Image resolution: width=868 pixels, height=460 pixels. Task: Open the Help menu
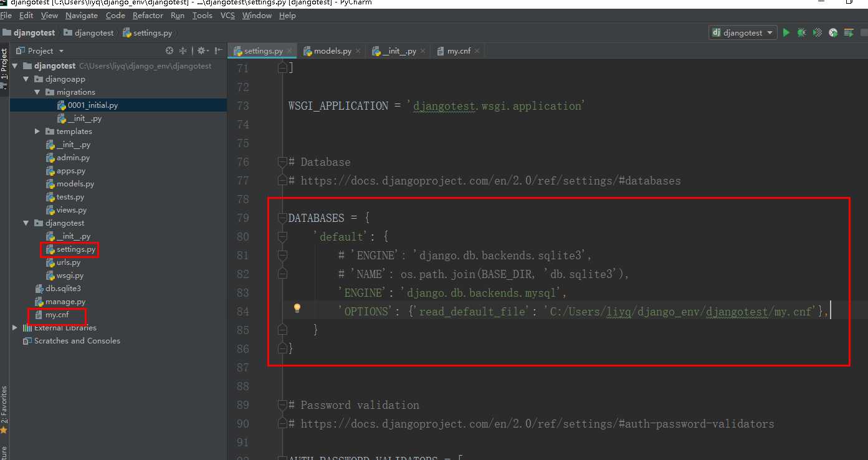pos(287,15)
